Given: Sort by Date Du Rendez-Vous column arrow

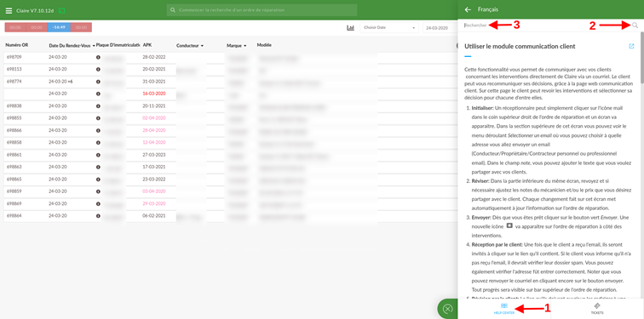Looking at the screenshot, I should pyautogui.click(x=94, y=46).
